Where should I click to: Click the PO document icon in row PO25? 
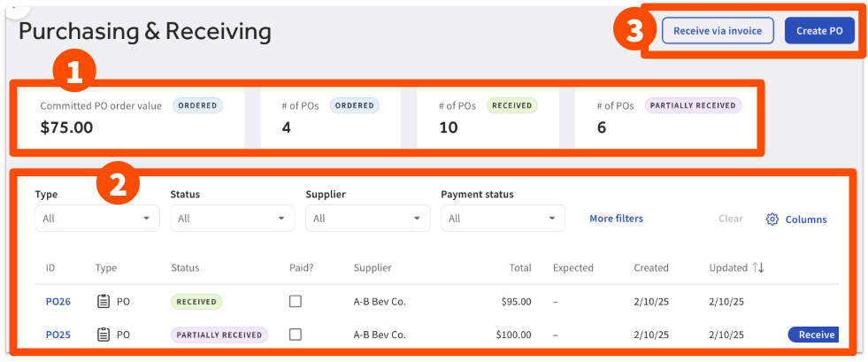click(x=104, y=335)
